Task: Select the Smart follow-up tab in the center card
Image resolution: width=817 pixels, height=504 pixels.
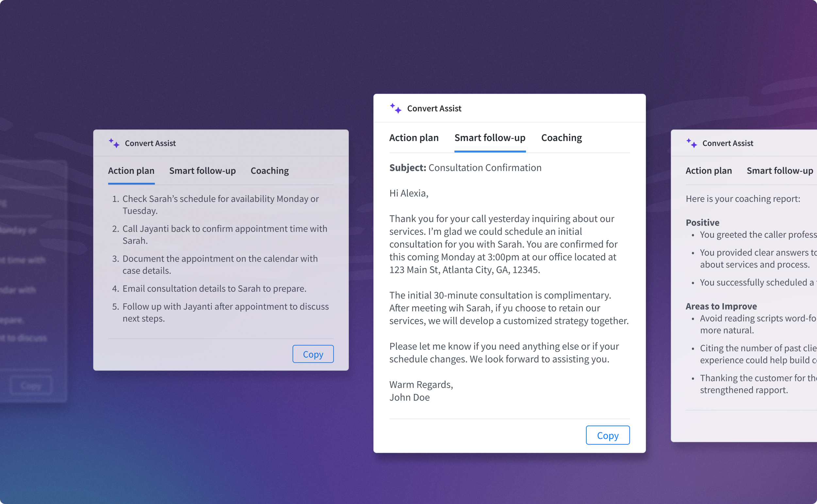Action: click(490, 138)
